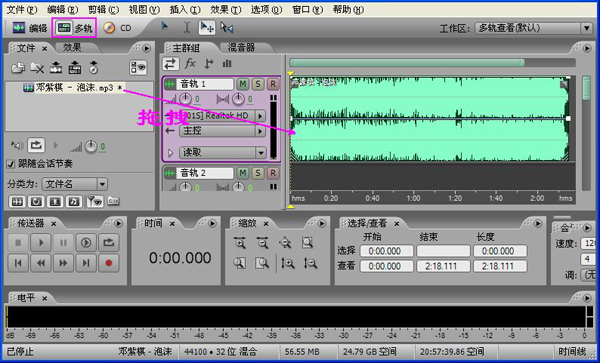The image size is (600, 363).
Task: Click the horizontal zoom navigation bar above waveform
Action: 407,63
